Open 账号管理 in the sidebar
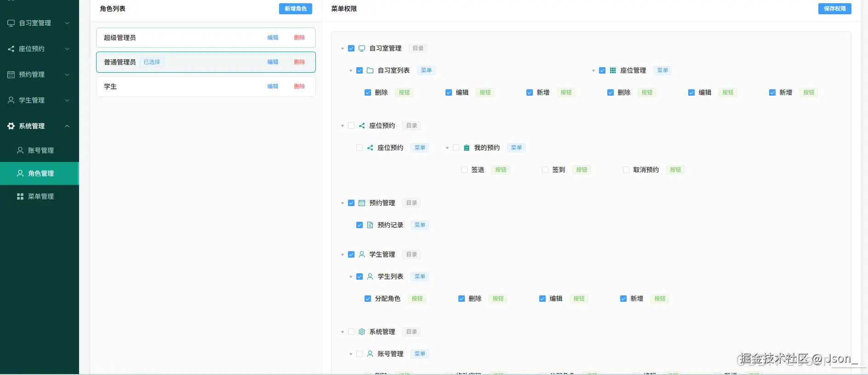 [x=40, y=150]
